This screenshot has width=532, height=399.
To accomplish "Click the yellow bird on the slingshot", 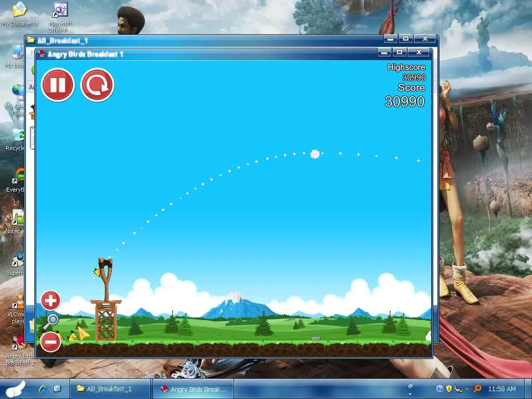I will (x=97, y=272).
